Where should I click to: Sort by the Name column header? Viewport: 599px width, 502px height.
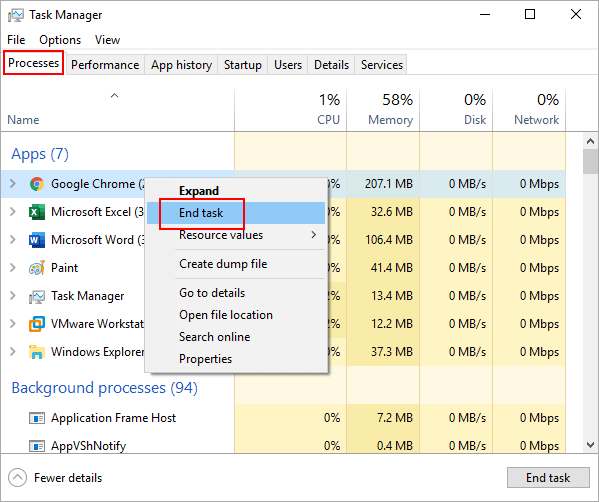(117, 111)
